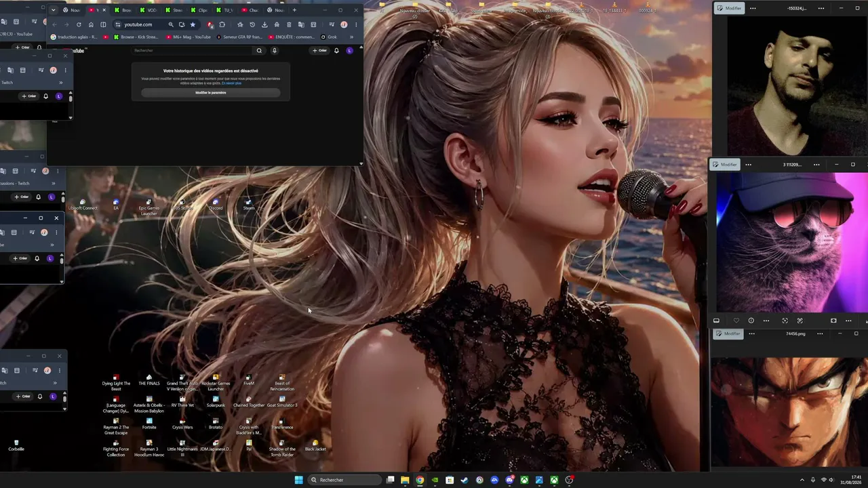Start YouTube voice search with microphone
Screen dimensions: 868x488
click(x=275, y=50)
